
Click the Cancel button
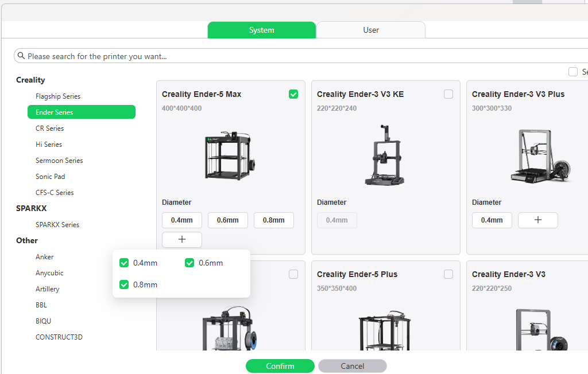[x=352, y=366]
